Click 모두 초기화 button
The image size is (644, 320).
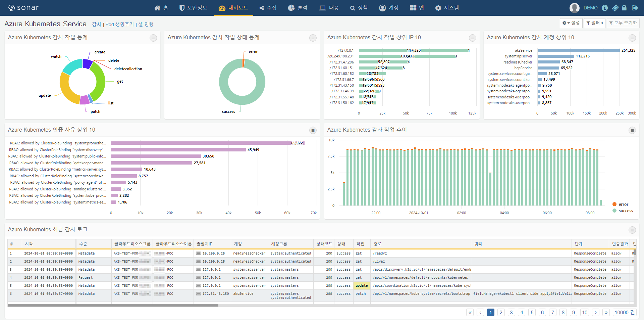[623, 23]
